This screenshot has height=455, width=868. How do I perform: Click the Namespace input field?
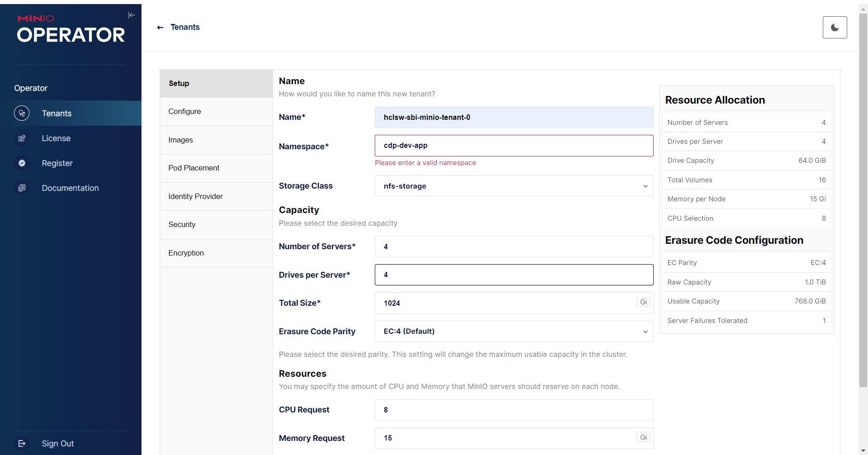514,146
